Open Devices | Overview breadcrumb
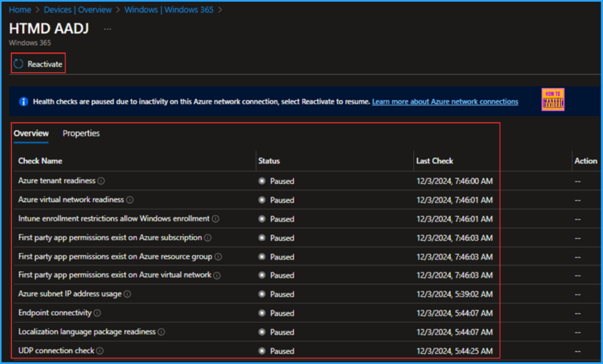 coord(78,9)
